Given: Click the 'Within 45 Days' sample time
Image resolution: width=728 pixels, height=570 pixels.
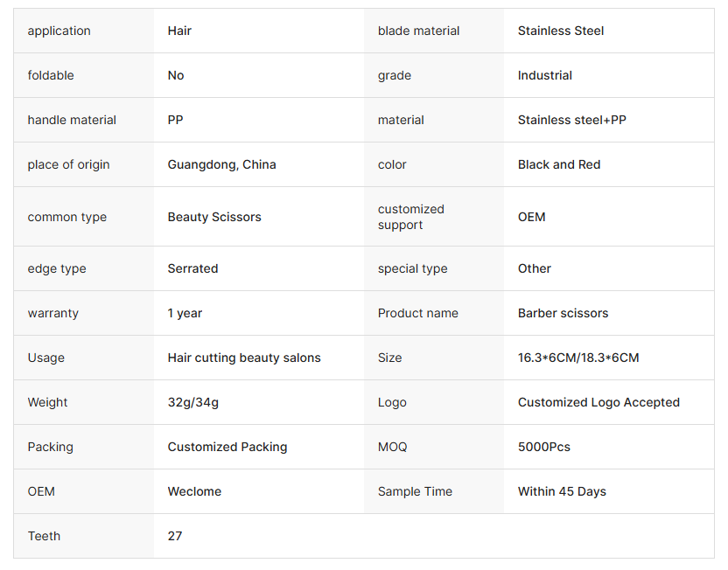Looking at the screenshot, I should pyautogui.click(x=562, y=491).
